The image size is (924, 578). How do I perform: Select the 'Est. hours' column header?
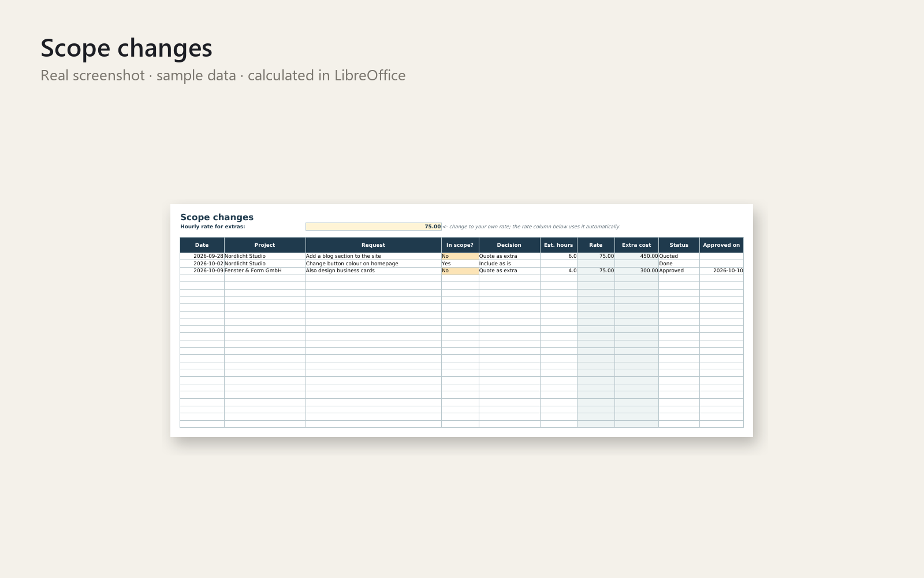click(x=558, y=245)
